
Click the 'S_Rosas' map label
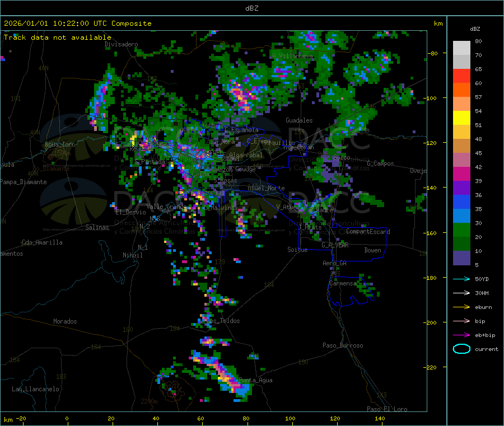225,181
